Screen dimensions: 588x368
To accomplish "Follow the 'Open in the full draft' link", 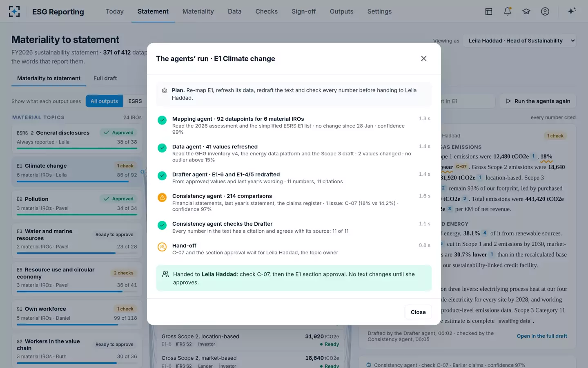I will 542,336.
